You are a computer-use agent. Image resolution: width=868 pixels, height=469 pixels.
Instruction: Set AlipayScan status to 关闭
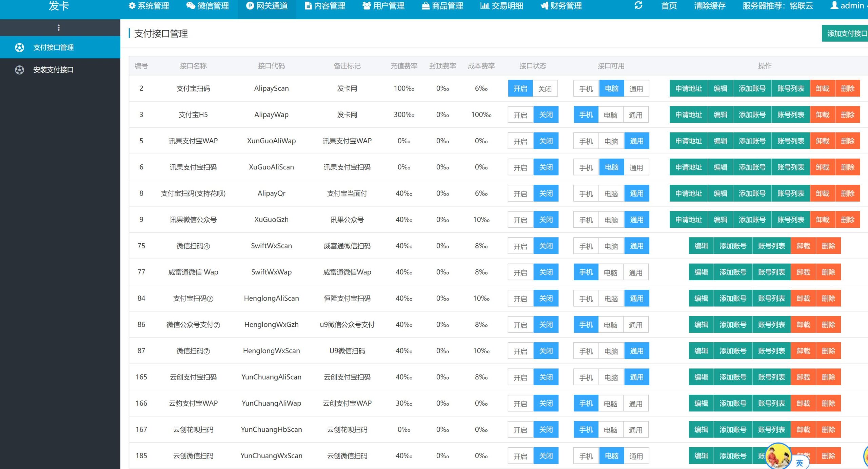(x=545, y=88)
